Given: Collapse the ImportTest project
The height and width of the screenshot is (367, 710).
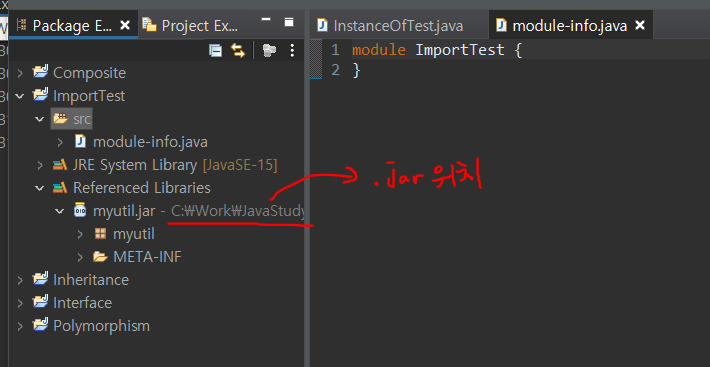Looking at the screenshot, I should pos(19,96).
